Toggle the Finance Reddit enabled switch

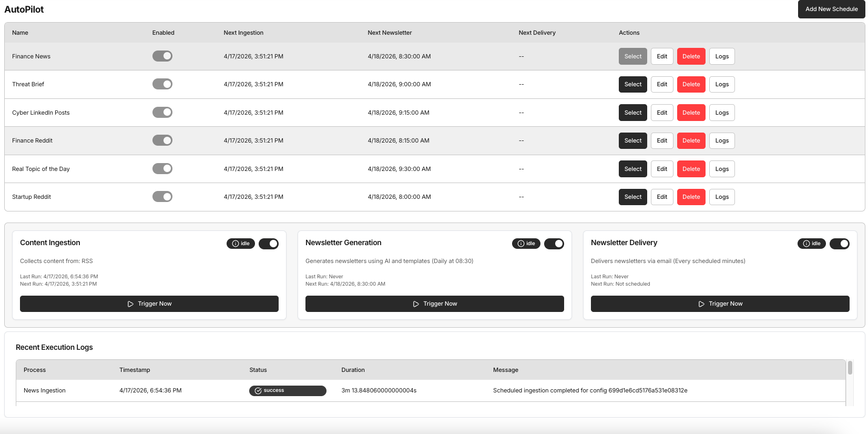[x=162, y=140]
